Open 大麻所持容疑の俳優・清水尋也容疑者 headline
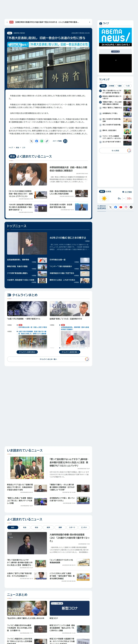This screenshot has height=644, width=138. [x=69, y=538]
